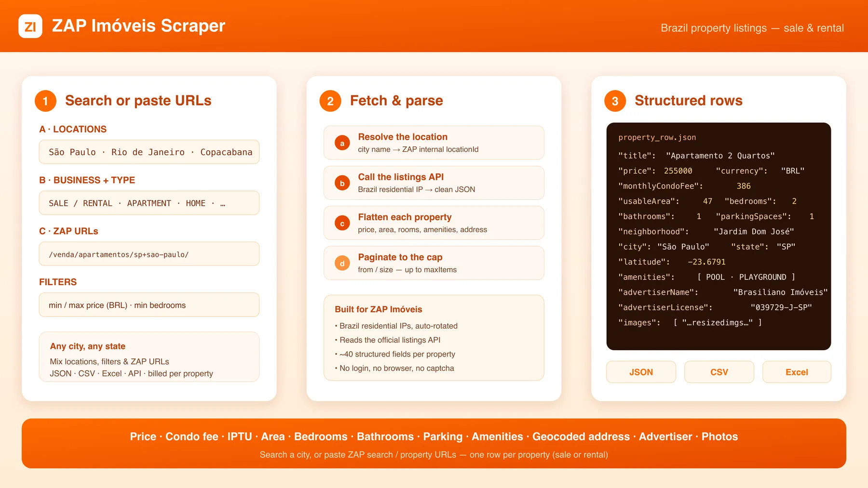The image size is (868, 488).
Task: Click the Excel export button
Action: 797,372
